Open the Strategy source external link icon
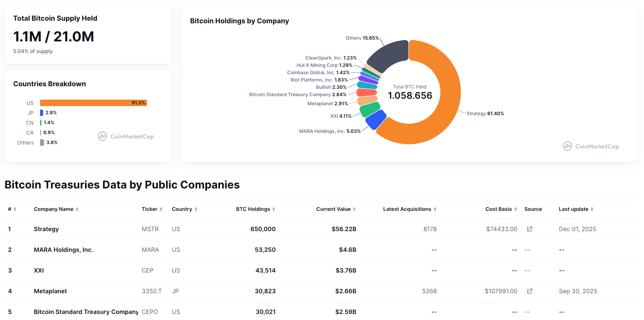This screenshot has height=320, width=644. tap(529, 229)
